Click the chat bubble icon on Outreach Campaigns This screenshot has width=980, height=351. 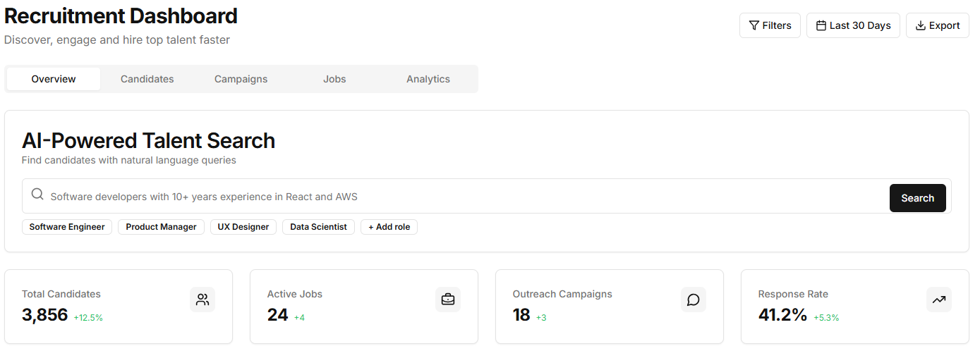point(694,300)
